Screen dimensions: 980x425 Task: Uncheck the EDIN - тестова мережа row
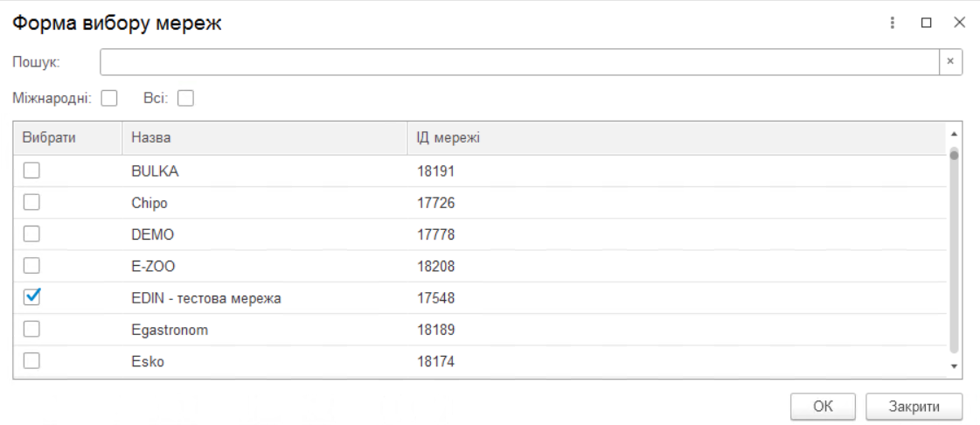point(32,297)
